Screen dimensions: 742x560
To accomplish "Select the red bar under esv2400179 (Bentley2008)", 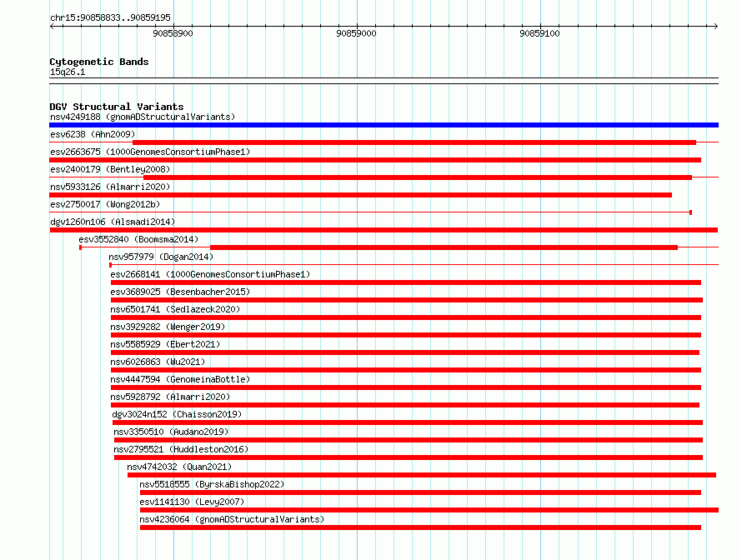I will coord(418,177).
